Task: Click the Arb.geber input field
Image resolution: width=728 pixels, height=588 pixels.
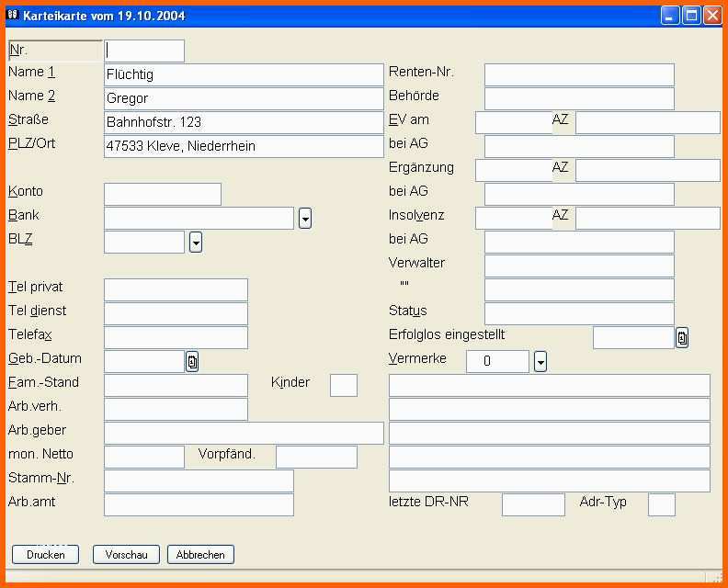Action: tap(244, 433)
